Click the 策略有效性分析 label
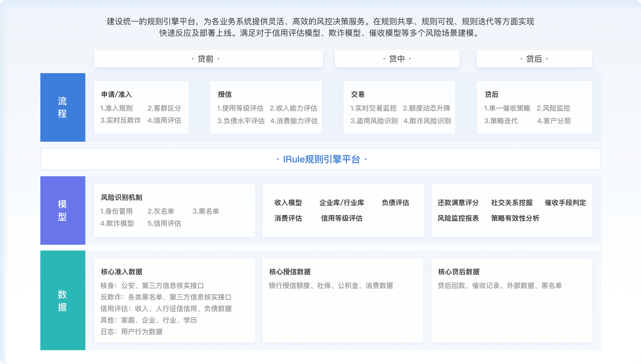Screen dimensions: 641x364 [x=515, y=218]
